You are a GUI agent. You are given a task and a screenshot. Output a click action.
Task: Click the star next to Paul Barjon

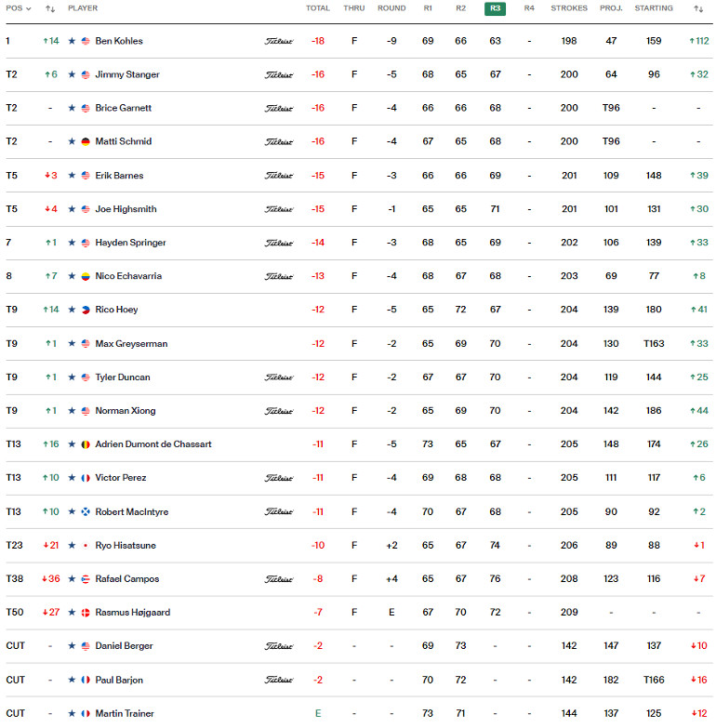pos(72,680)
